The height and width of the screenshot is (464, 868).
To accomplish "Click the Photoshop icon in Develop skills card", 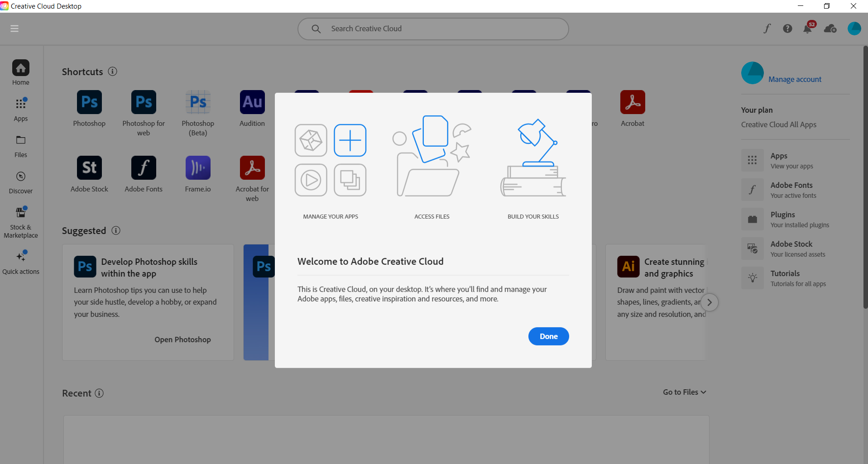I will click(x=85, y=266).
